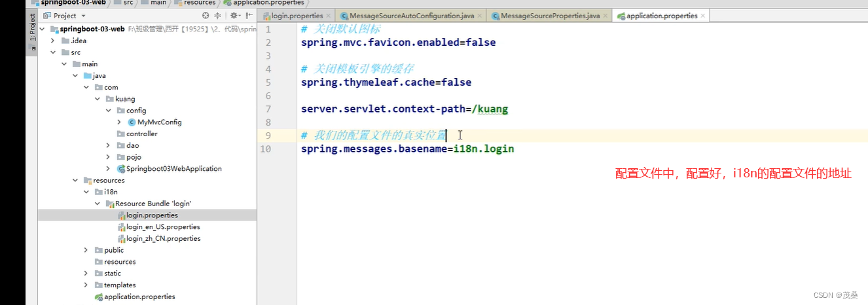
Task: Collapse the src folder arrow
Action: tap(53, 52)
